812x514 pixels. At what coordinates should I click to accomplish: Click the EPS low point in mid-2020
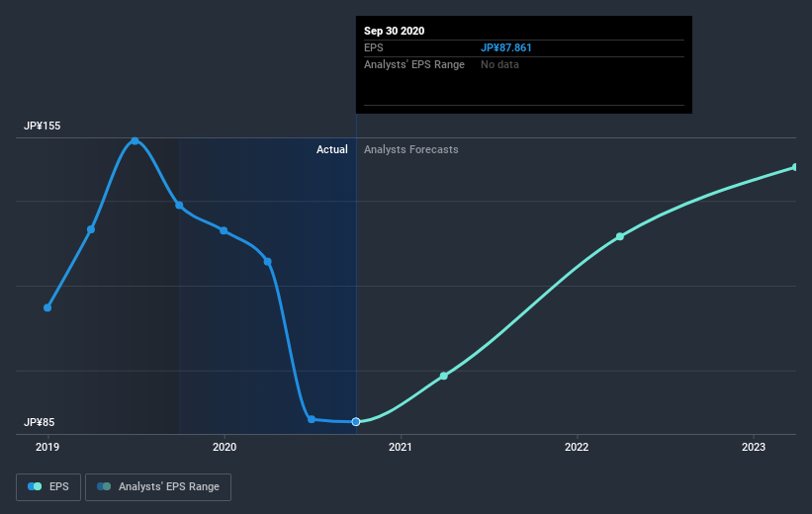coord(312,419)
